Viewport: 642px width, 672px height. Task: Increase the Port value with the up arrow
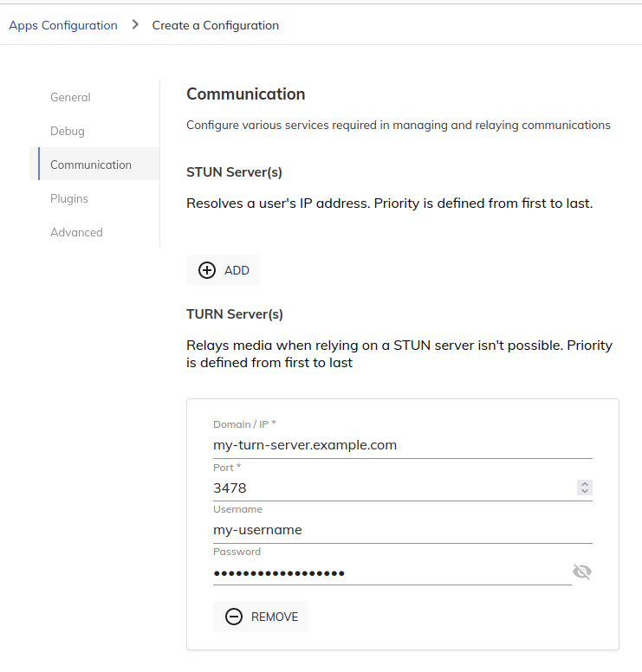(585, 484)
